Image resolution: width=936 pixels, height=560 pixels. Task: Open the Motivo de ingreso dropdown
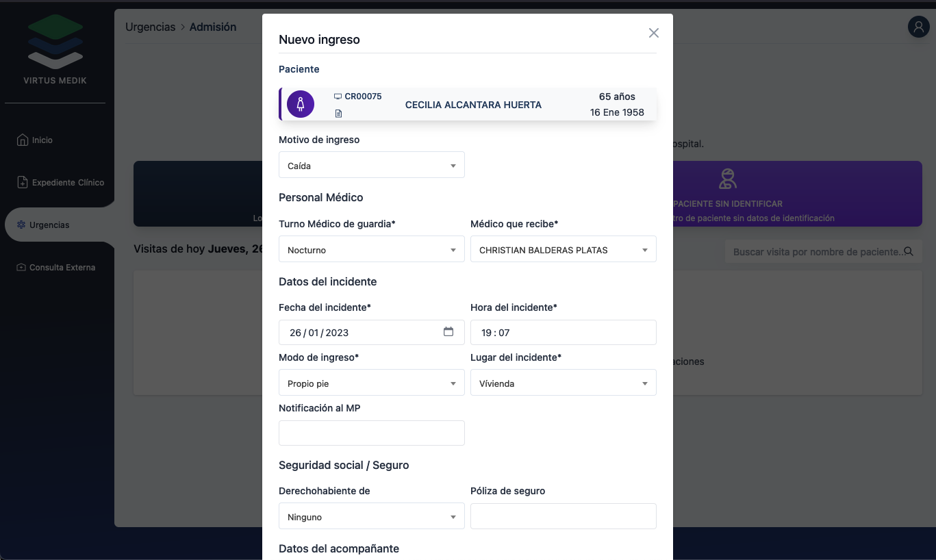pyautogui.click(x=371, y=166)
